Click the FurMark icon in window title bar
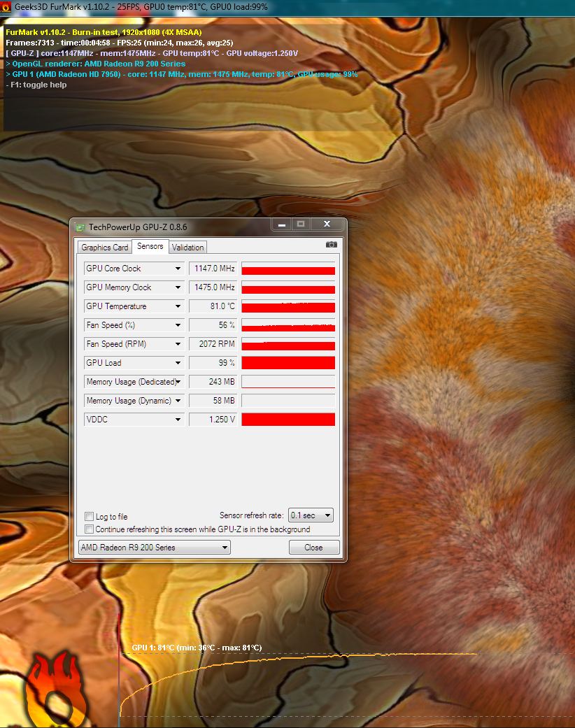The height and width of the screenshot is (728, 575). (x=6, y=7)
